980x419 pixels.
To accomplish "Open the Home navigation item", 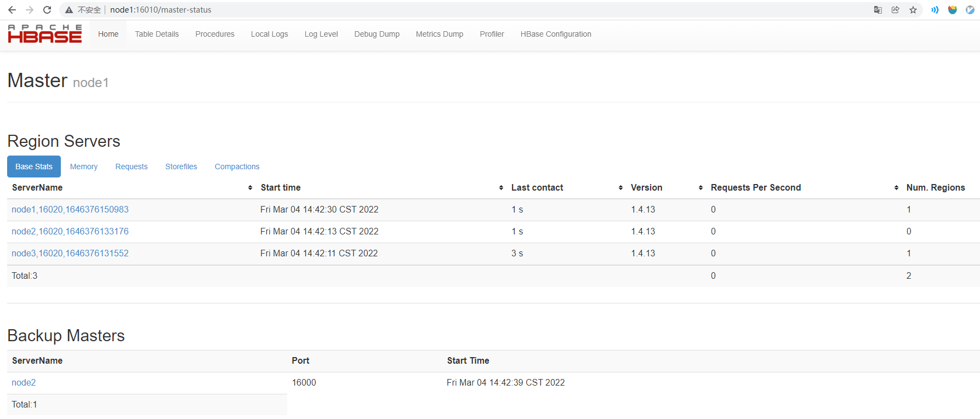I will pyautogui.click(x=108, y=34).
